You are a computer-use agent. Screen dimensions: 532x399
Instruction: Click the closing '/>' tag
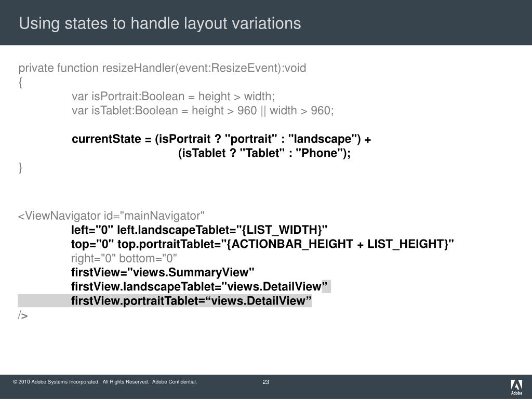(x=23, y=315)
